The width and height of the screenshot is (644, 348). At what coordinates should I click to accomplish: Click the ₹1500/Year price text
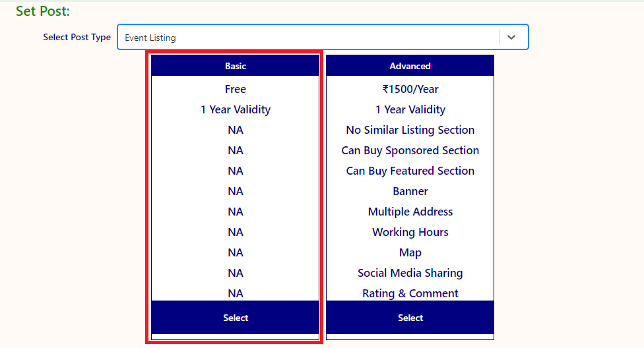pyautogui.click(x=410, y=89)
